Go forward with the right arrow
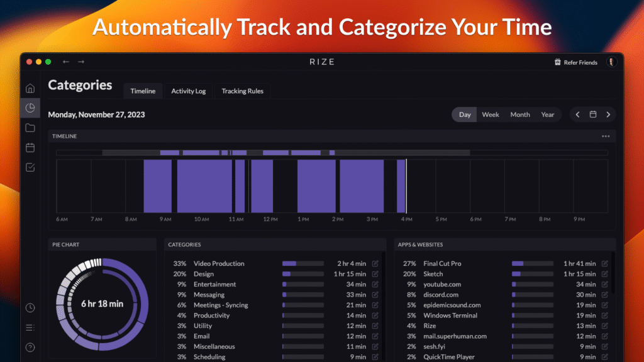This screenshot has width=644, height=362. (81, 62)
